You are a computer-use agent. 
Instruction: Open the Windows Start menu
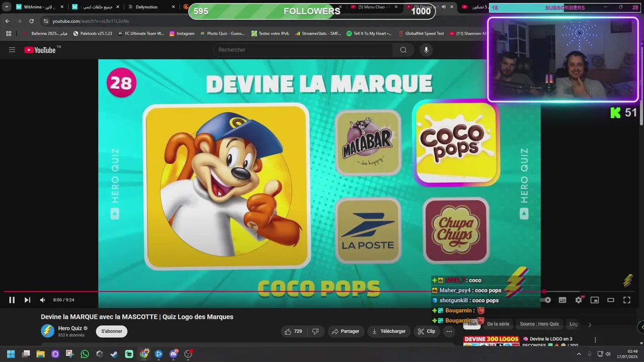point(11,354)
